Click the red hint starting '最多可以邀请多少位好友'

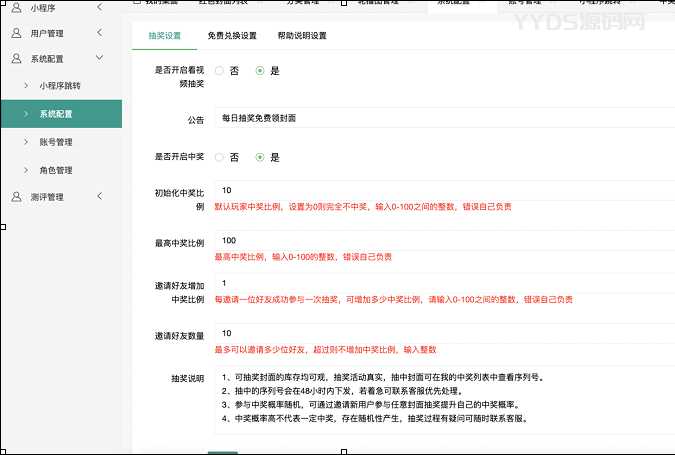pos(325,350)
